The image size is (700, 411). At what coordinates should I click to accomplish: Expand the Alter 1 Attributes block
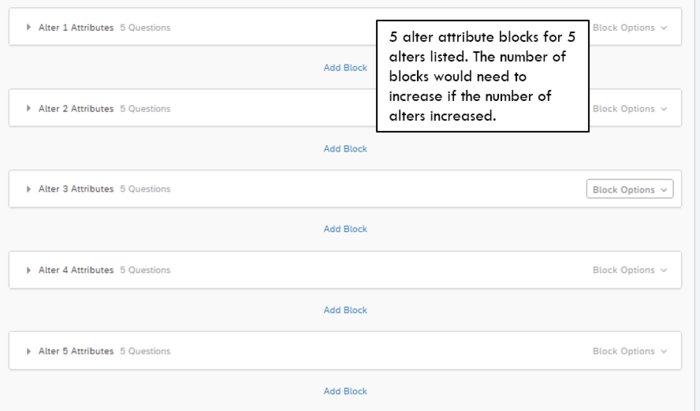tap(29, 27)
